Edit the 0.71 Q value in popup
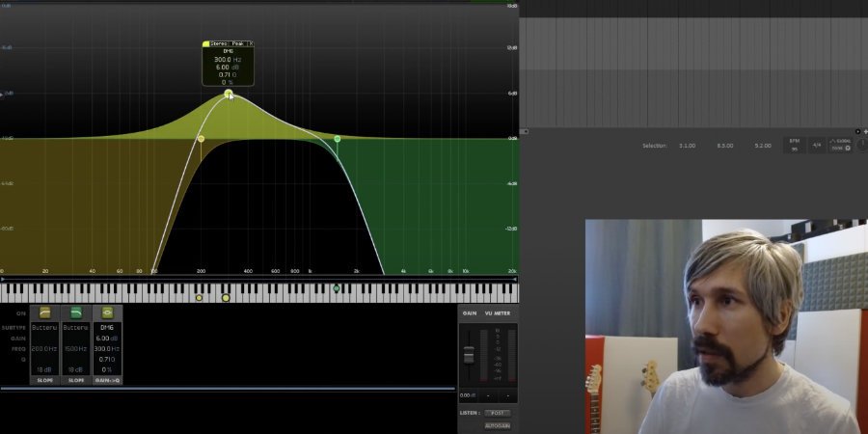Screen dimensions: 868x434 point(228,74)
